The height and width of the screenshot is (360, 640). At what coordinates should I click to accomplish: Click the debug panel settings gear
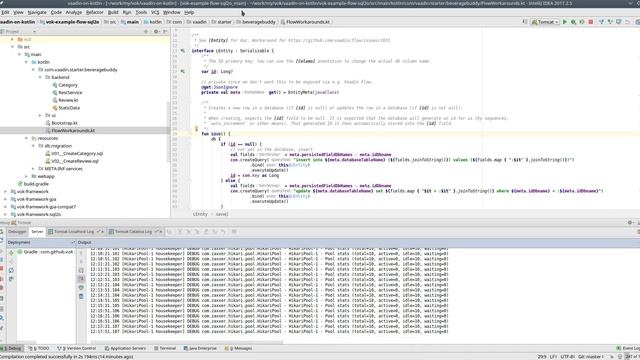coord(630,222)
